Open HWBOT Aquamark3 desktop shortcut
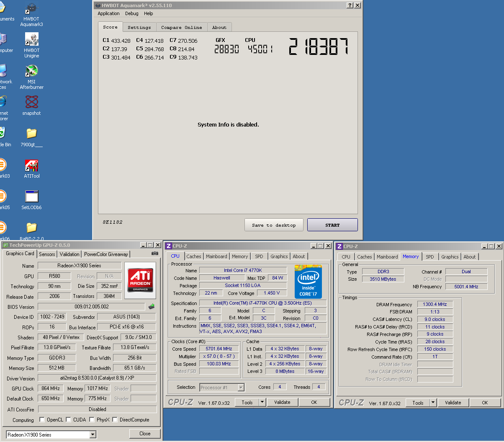 tap(31, 14)
